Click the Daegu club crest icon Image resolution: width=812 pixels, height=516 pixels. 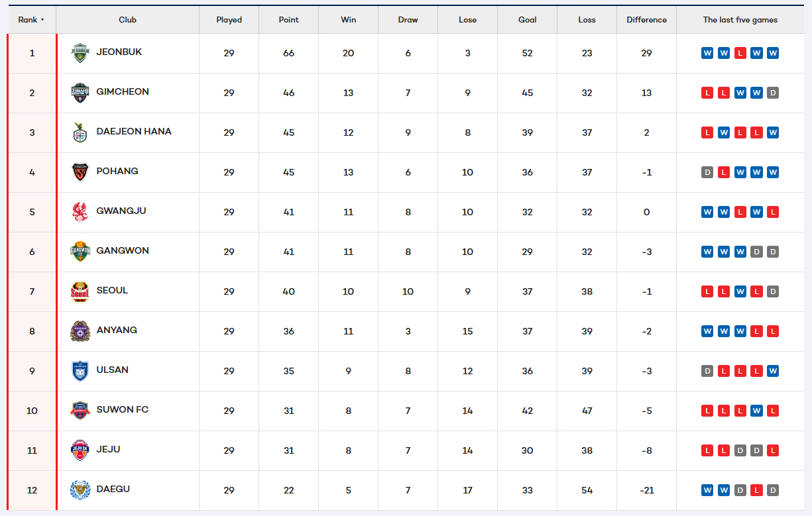click(80, 490)
